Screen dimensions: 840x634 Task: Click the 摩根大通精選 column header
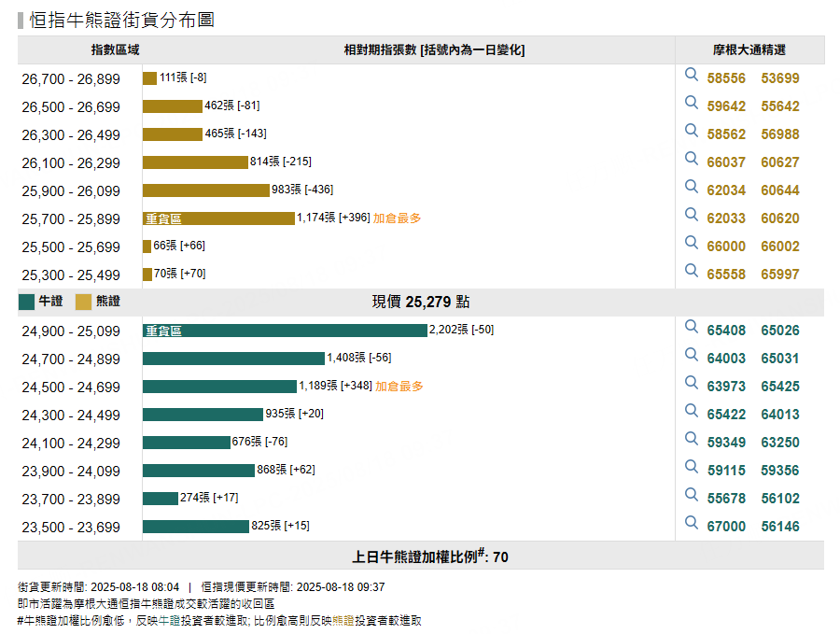749,49
